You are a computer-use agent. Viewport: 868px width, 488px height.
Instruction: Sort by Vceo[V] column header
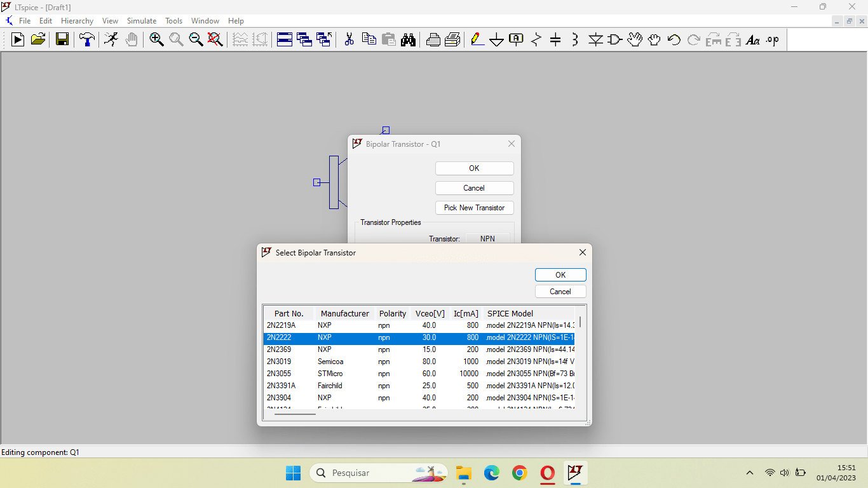click(x=430, y=313)
